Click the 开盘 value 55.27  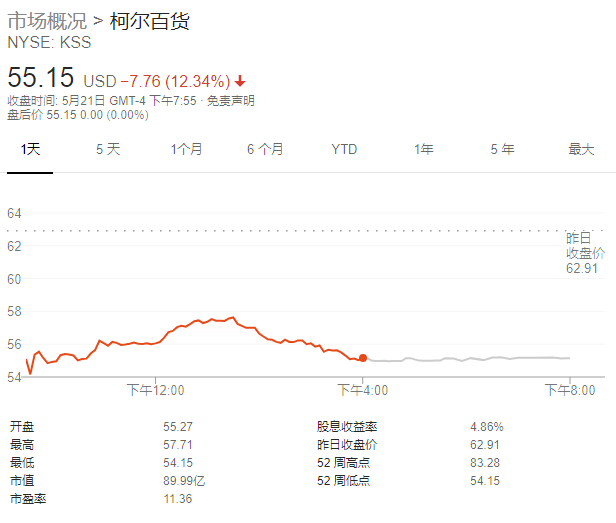coord(178,427)
